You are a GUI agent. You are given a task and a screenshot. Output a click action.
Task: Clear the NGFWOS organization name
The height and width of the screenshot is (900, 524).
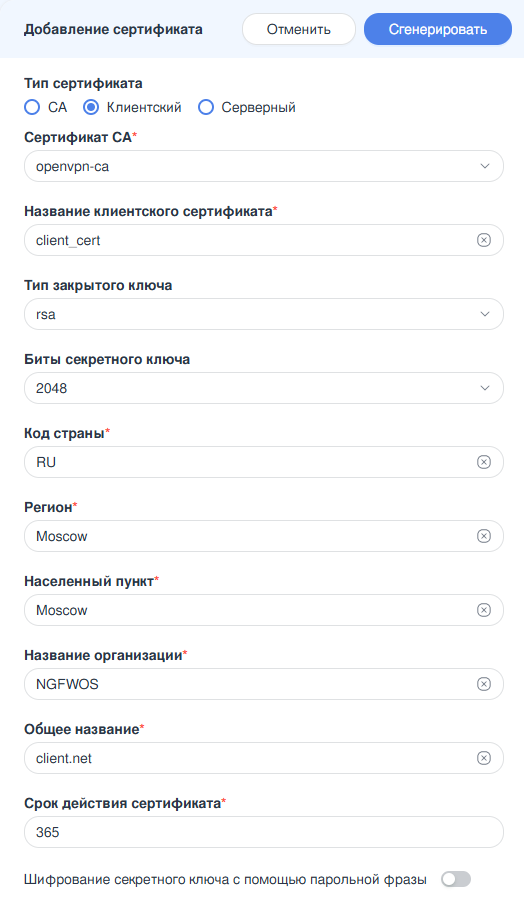[x=484, y=684]
